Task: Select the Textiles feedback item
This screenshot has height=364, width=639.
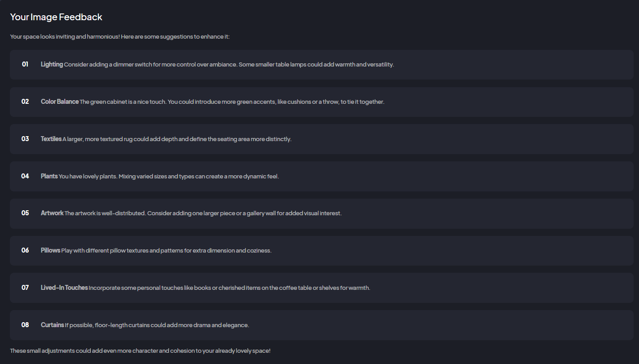Action: (51, 139)
